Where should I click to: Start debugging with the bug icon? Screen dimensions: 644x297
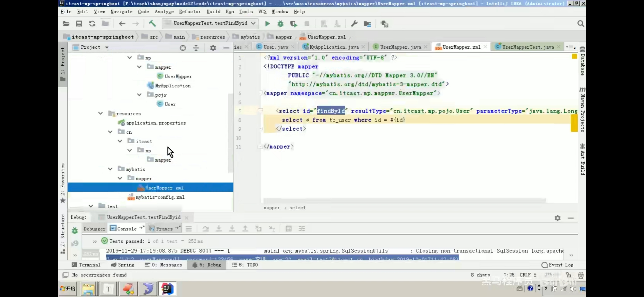[x=280, y=24]
